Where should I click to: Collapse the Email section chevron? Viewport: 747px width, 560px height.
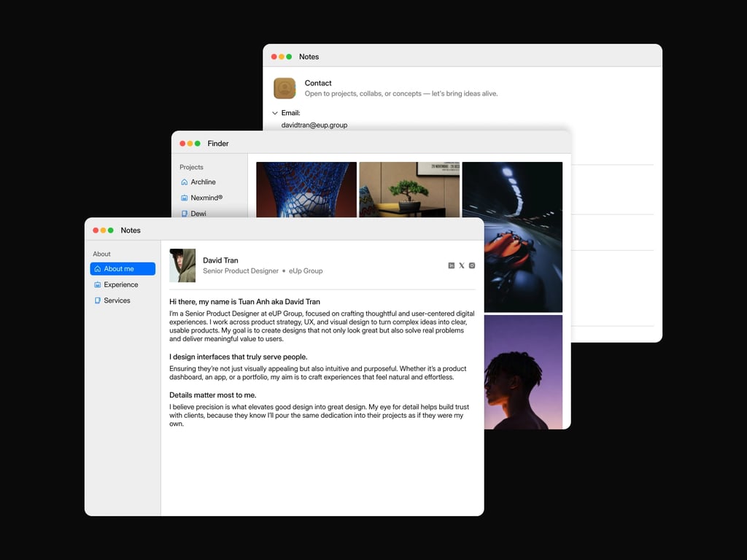point(275,113)
